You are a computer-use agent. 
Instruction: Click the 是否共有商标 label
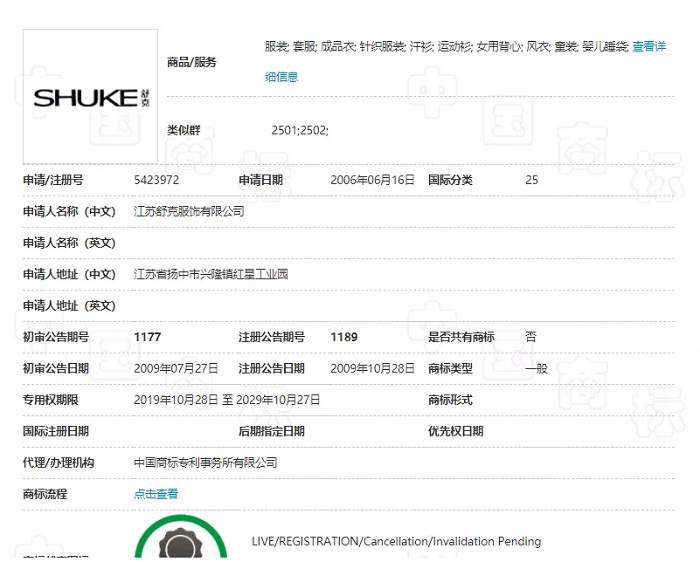pos(461,337)
